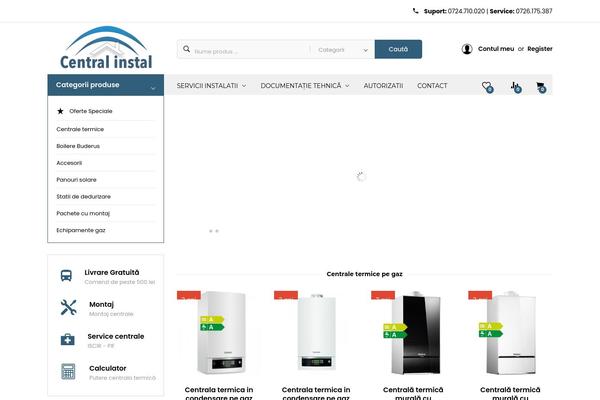
Task: Click the Register link
Action: click(x=540, y=49)
